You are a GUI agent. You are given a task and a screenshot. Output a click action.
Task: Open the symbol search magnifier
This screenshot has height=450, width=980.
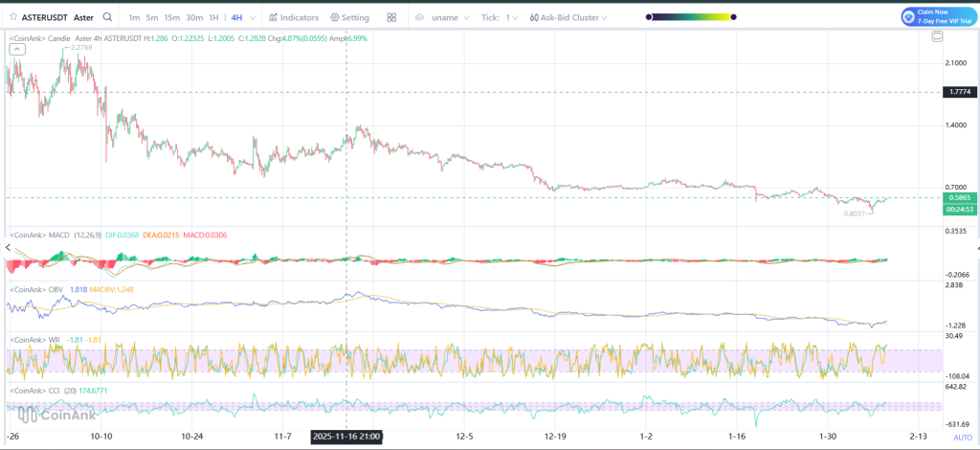[x=107, y=17]
